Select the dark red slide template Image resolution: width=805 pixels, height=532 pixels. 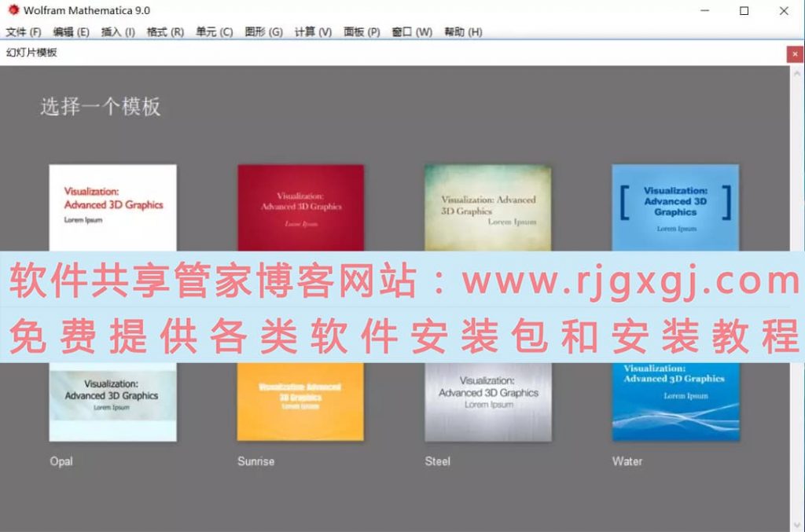point(301,207)
